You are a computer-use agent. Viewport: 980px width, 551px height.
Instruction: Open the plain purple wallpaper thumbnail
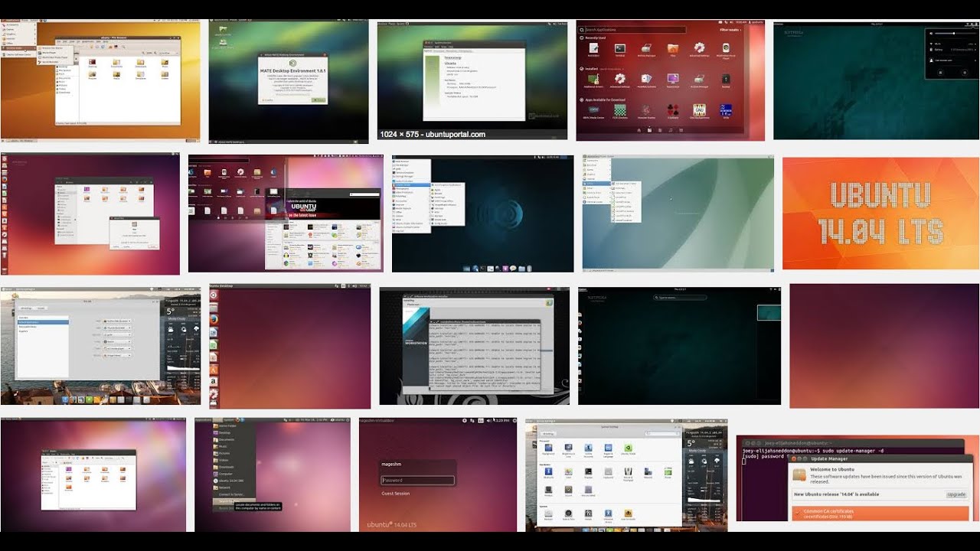pos(884,346)
